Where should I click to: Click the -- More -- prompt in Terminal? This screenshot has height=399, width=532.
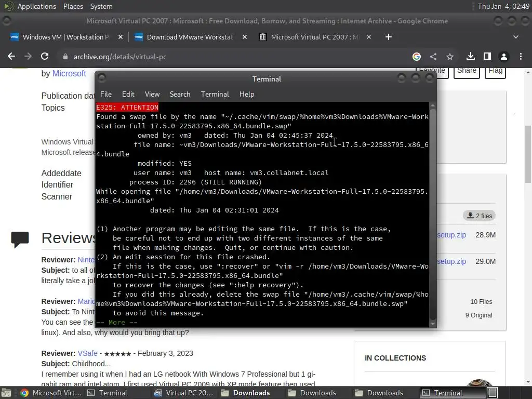117,322
